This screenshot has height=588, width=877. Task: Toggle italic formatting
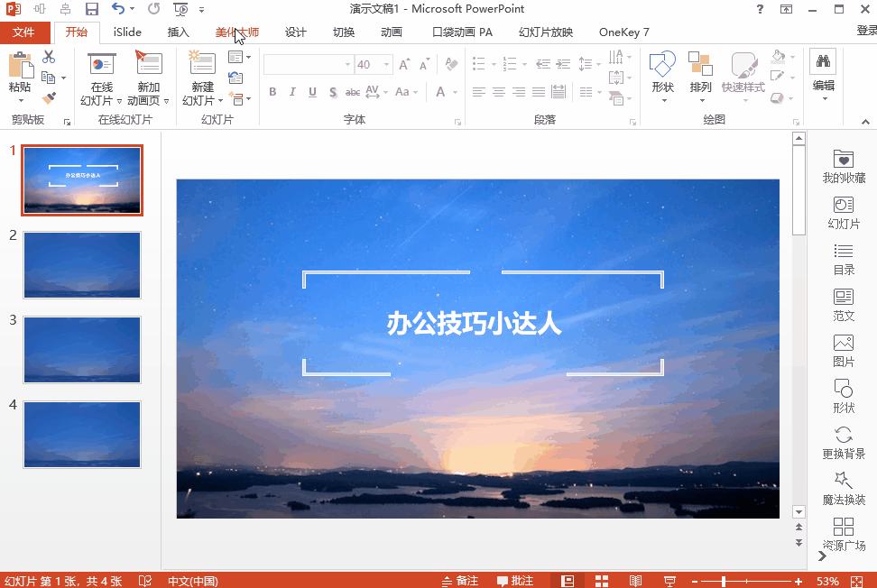coord(292,92)
